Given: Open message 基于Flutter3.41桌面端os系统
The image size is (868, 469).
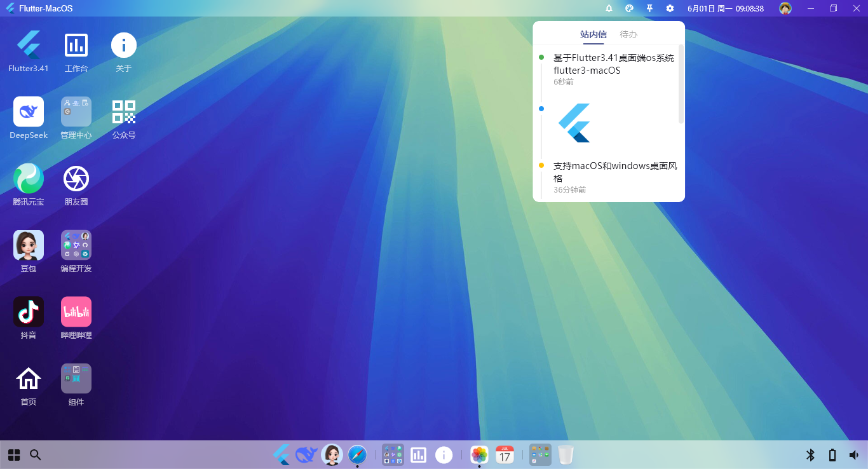Looking at the screenshot, I should click(x=614, y=64).
